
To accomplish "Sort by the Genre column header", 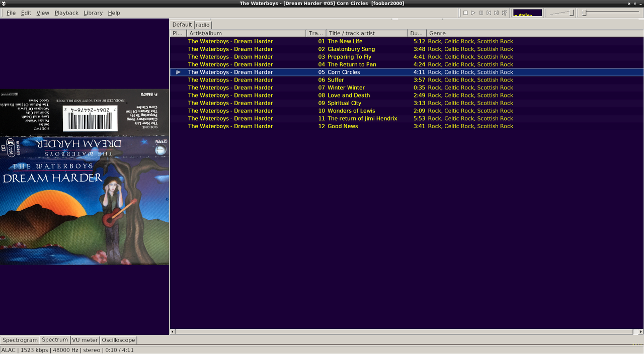I will click(535, 33).
